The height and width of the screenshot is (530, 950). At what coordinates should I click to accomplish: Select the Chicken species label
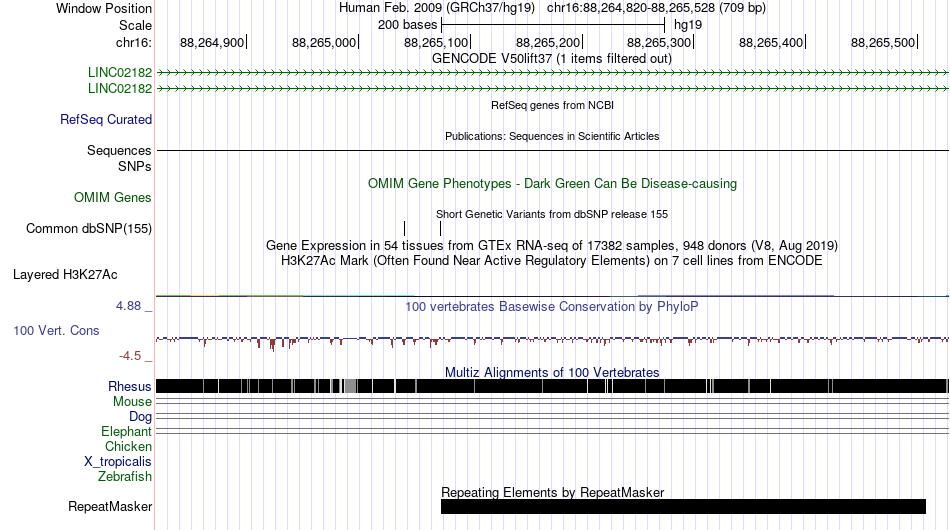(128, 446)
